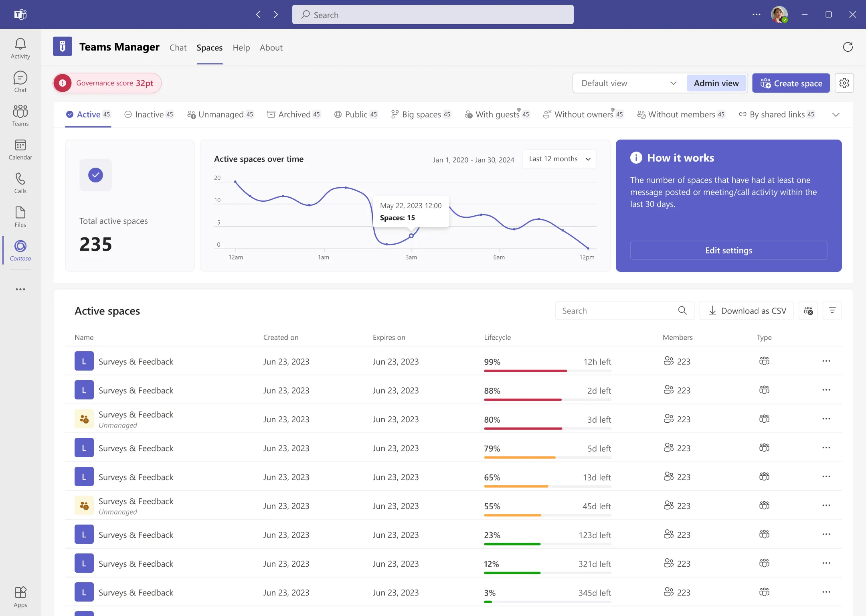Viewport: 866px width, 616px height.
Task: Select the Contoso app icon
Action: pyautogui.click(x=20, y=251)
